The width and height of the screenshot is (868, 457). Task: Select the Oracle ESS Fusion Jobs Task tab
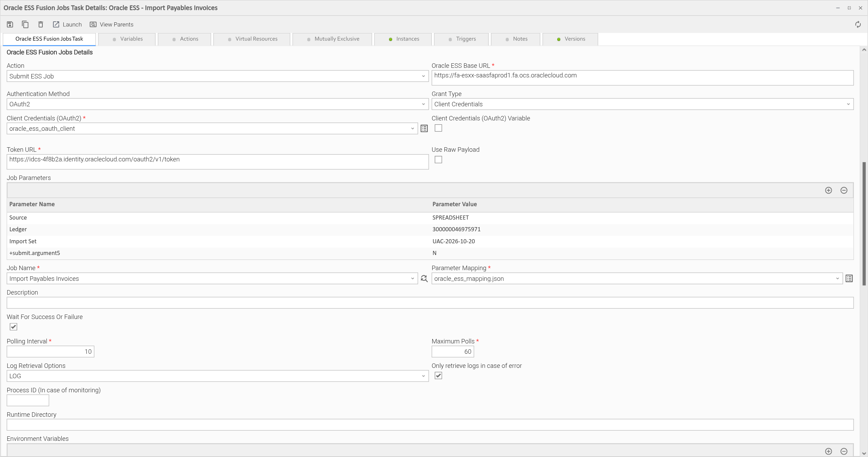(x=49, y=39)
